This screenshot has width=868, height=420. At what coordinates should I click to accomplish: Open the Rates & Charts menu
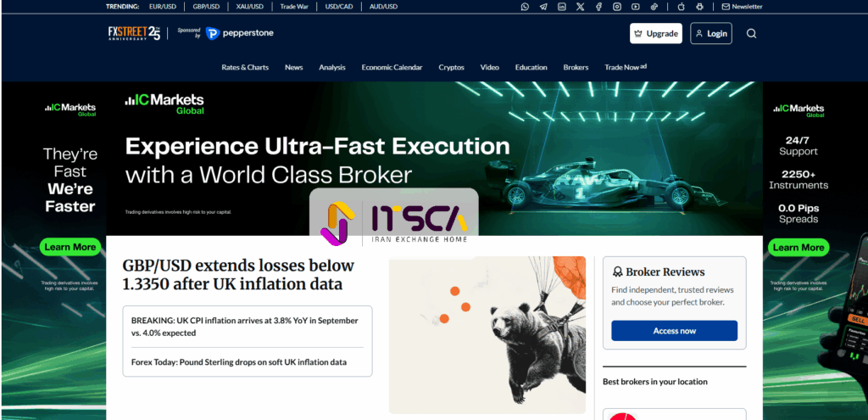(245, 67)
